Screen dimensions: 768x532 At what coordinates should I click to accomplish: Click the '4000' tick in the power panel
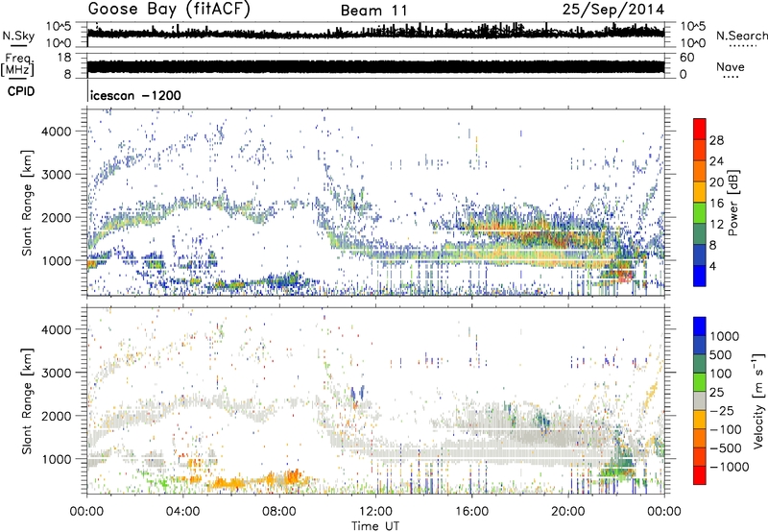click(56, 132)
